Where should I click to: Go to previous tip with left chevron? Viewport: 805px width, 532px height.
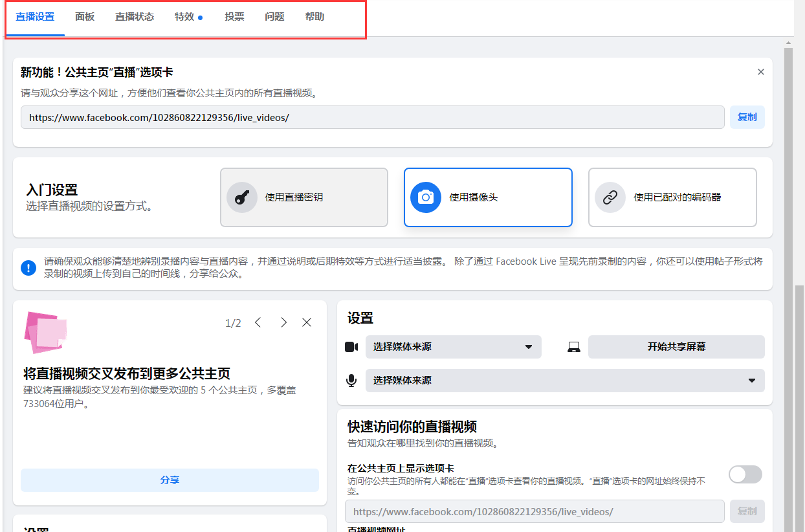tap(258, 322)
